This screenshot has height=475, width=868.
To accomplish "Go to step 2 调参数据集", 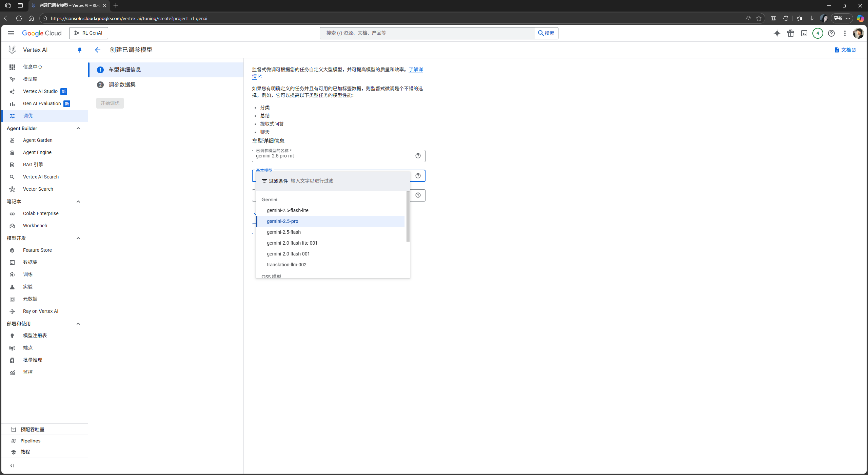I will [166, 84].
